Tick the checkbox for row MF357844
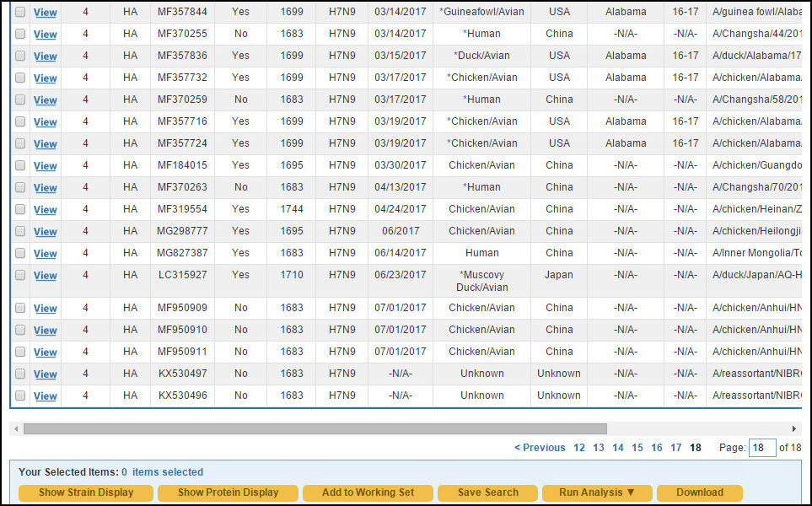 click(x=20, y=12)
